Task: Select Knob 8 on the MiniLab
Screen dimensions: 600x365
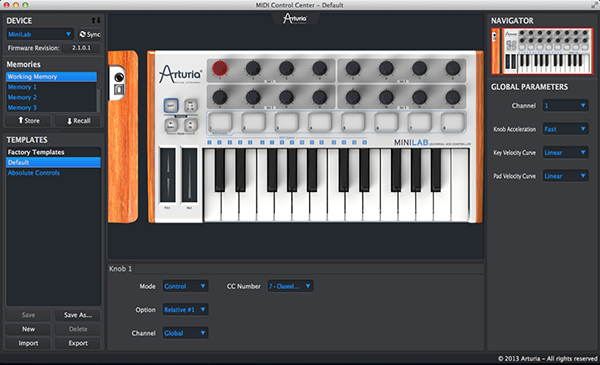Action: click(453, 68)
